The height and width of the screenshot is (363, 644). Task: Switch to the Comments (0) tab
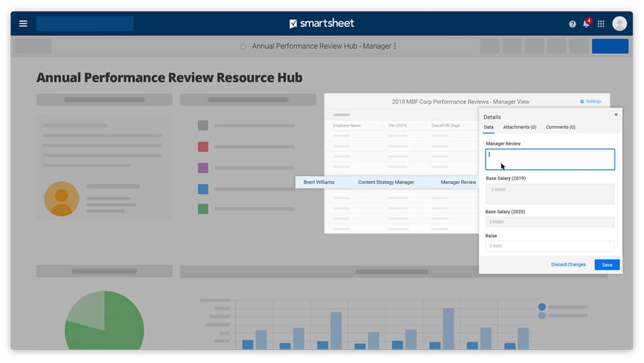pyautogui.click(x=561, y=127)
